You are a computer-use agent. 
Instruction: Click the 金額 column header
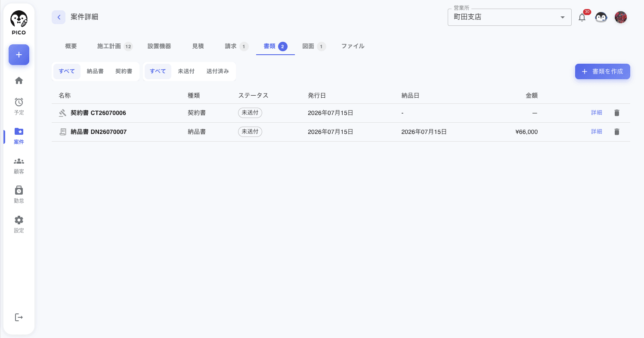(x=532, y=95)
